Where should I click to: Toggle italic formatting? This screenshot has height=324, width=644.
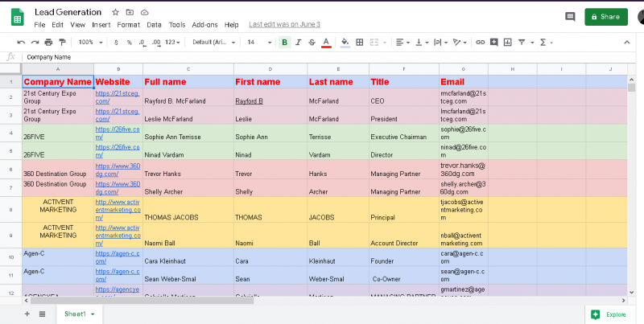tap(299, 42)
